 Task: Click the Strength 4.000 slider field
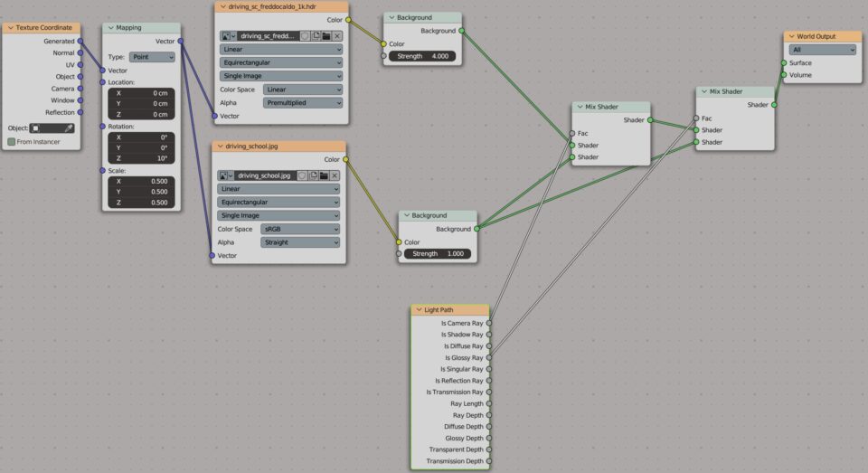coord(422,56)
